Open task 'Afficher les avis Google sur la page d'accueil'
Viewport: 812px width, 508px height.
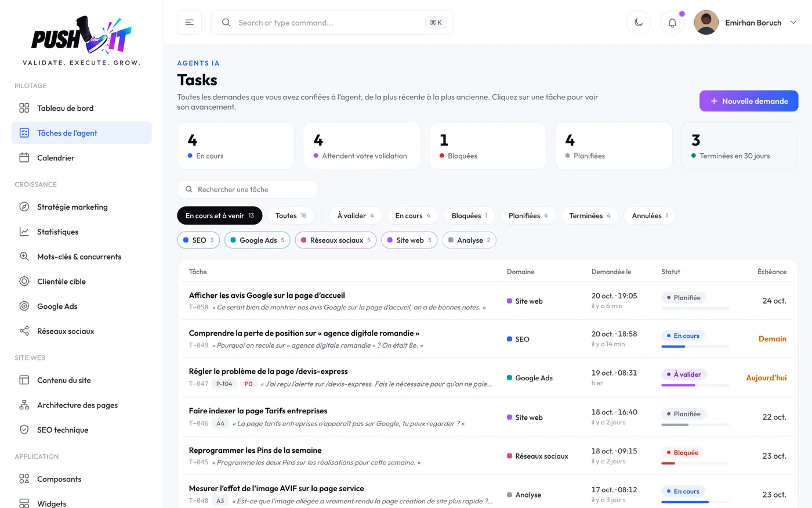pos(267,296)
